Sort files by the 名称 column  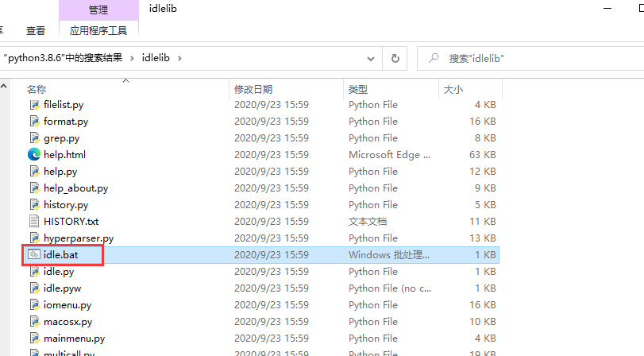[x=37, y=89]
